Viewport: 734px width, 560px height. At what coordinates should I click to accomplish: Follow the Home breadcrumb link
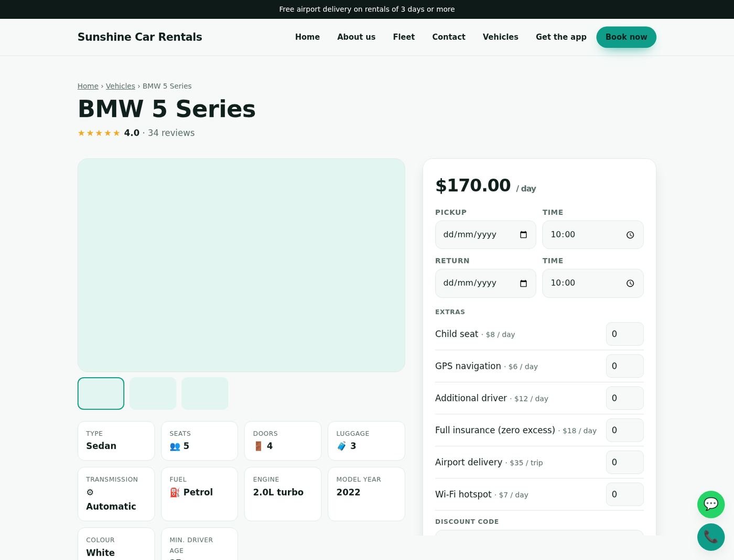88,86
